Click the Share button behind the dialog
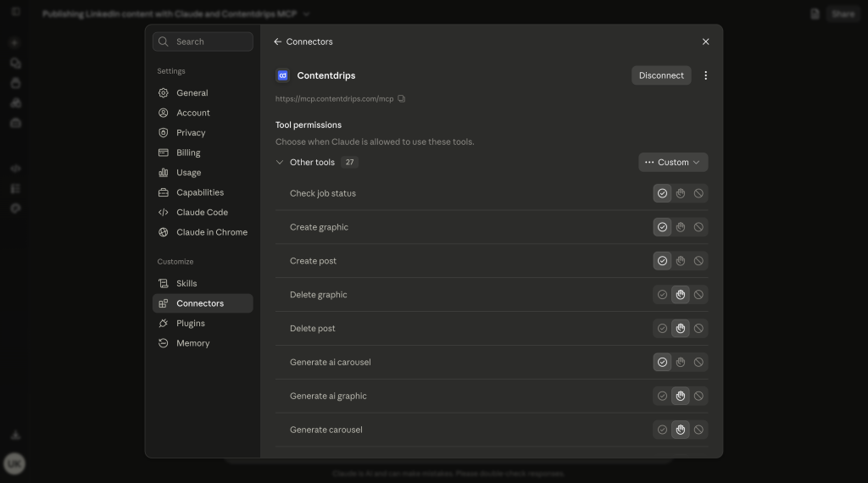 click(843, 14)
